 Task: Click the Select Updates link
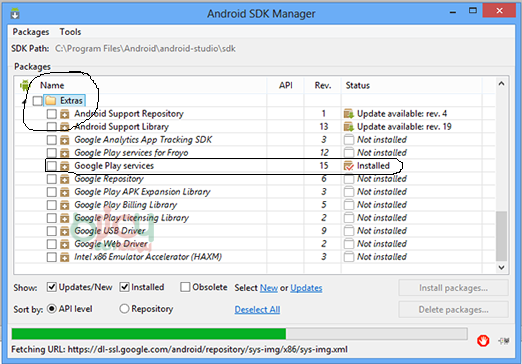tap(306, 288)
